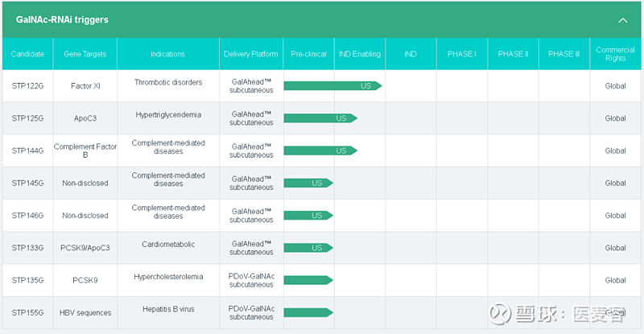Image resolution: width=644 pixels, height=334 pixels.
Task: Collapse the GalNAc-RNAi triggers section chevron
Action: (622, 20)
